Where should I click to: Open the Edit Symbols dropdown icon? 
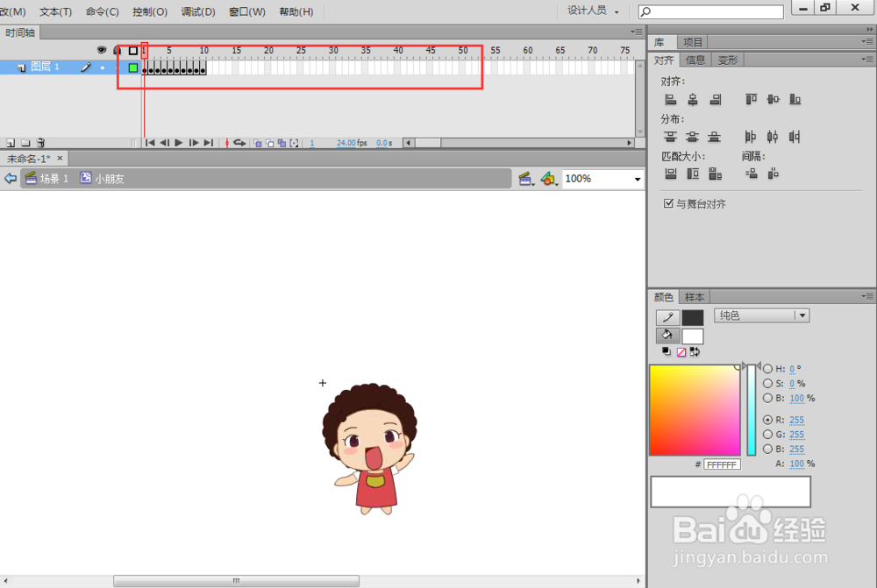(549, 179)
